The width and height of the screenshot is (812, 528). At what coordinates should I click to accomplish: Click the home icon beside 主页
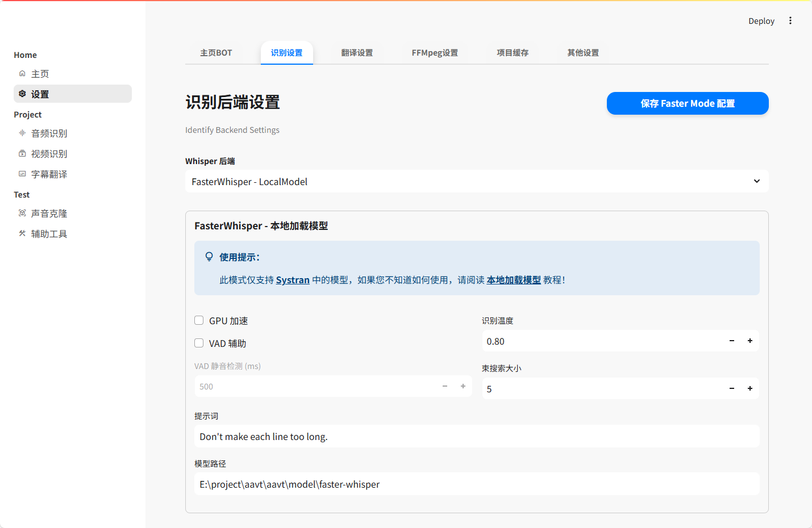22,74
